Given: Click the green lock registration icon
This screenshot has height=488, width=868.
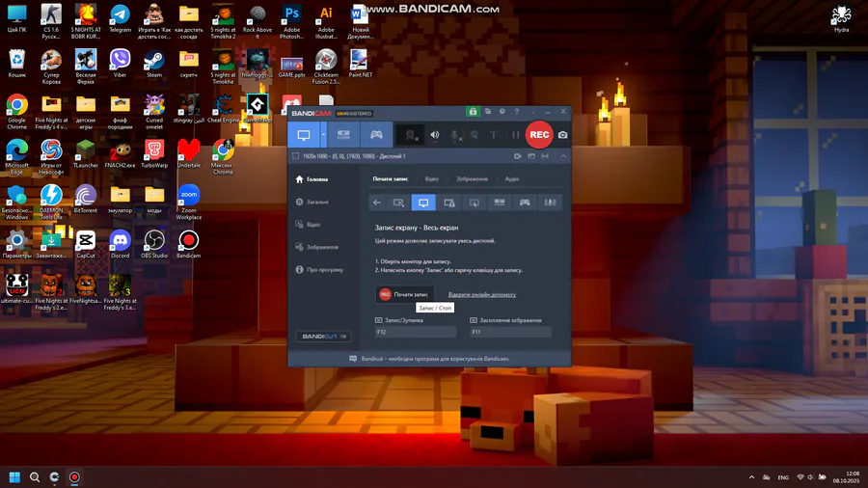Looking at the screenshot, I should click(x=473, y=112).
